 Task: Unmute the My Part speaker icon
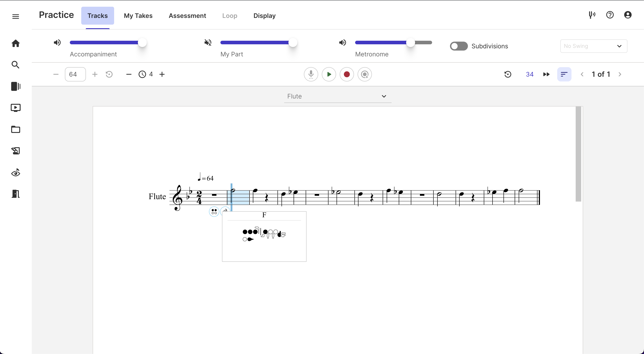[x=208, y=43]
